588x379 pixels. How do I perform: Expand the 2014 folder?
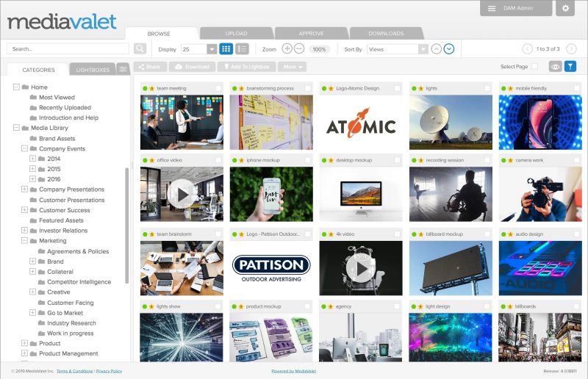pos(32,159)
